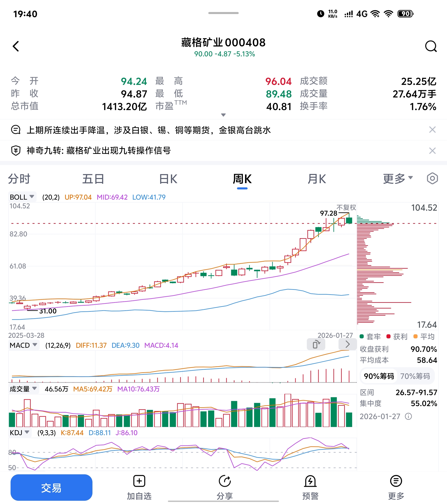Switch to the daily K (日K) tab
Screen dimensions: 447x504
(168, 179)
